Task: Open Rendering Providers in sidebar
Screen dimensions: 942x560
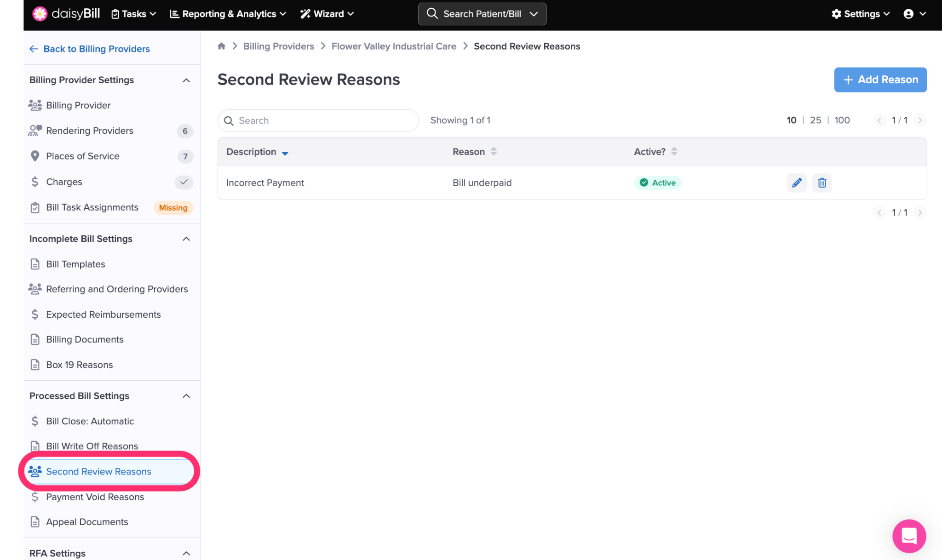Action: coord(90,131)
